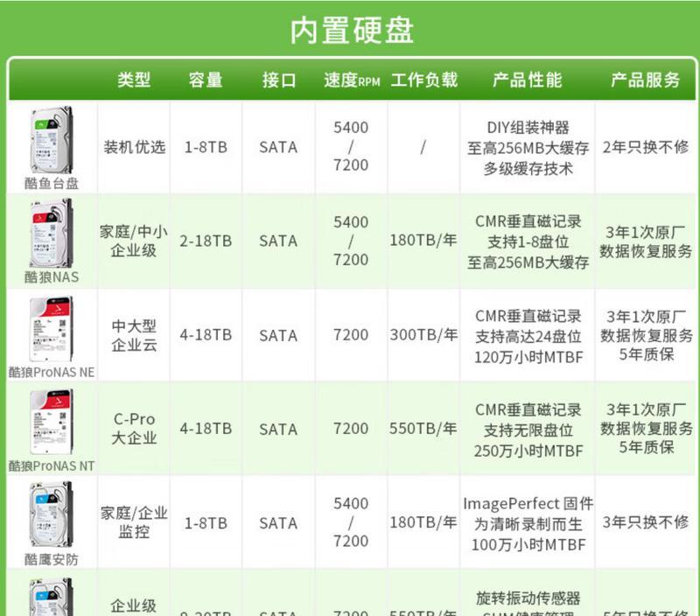This screenshot has width=700, height=616.
Task: Select the 支持无限盘位 performance cell
Action: click(x=528, y=430)
